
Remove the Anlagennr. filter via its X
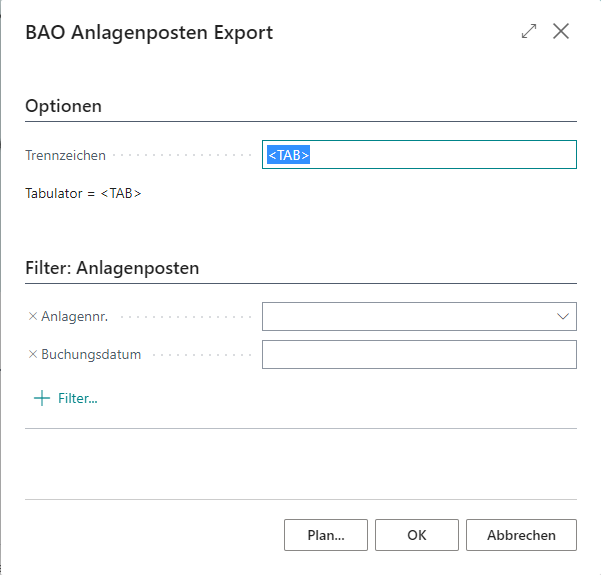[x=33, y=316]
